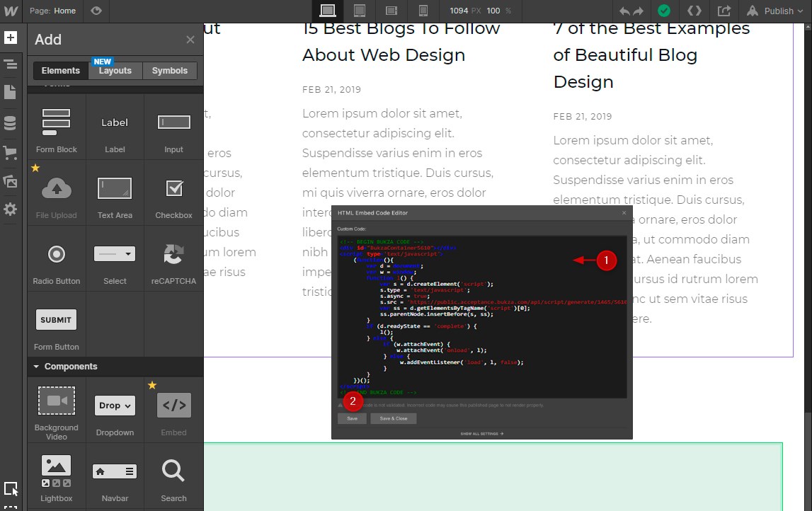This screenshot has height=511, width=812.
Task: Switch to the Symbols tab
Action: [170, 71]
